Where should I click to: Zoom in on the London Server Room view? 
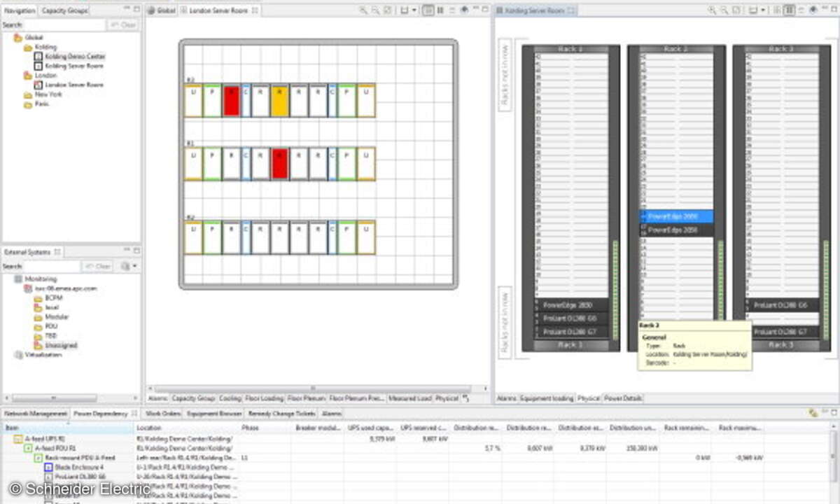pyautogui.click(x=363, y=10)
